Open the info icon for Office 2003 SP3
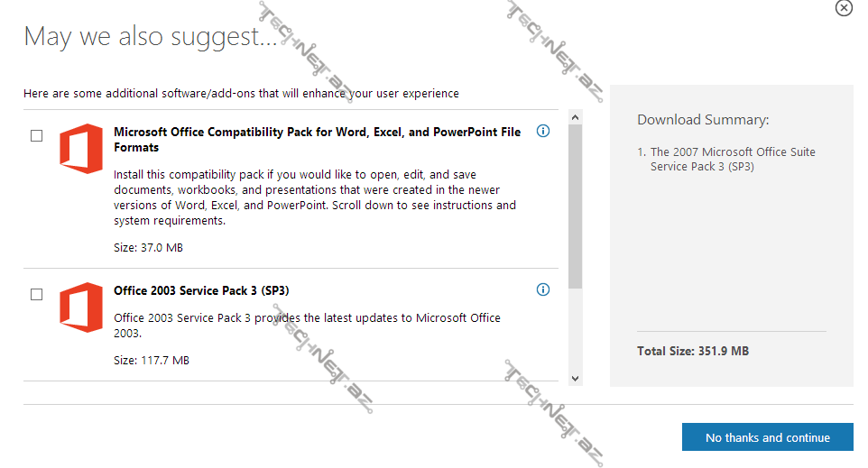The image size is (868, 468). click(x=543, y=289)
